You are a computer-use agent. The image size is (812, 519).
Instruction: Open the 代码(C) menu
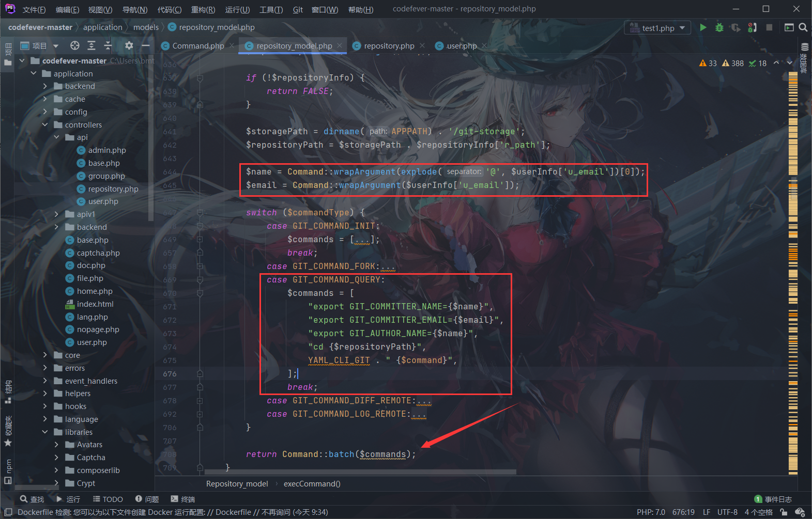[x=170, y=9]
